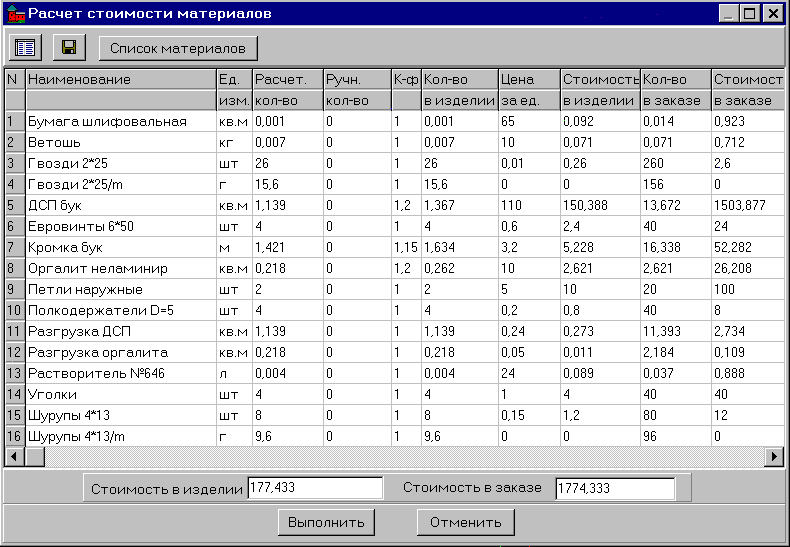Click the coefficient 1,15 of Кромка бук

point(406,247)
